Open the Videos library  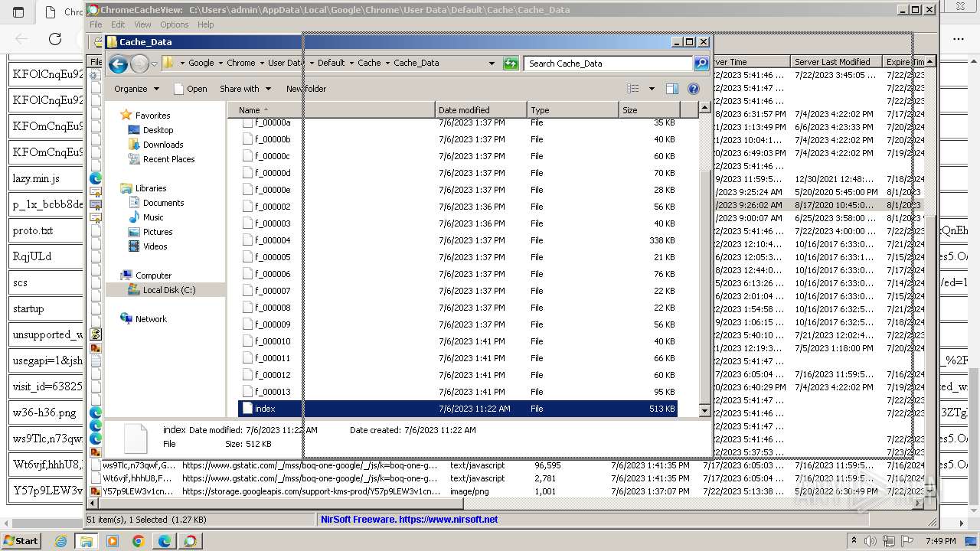(155, 246)
